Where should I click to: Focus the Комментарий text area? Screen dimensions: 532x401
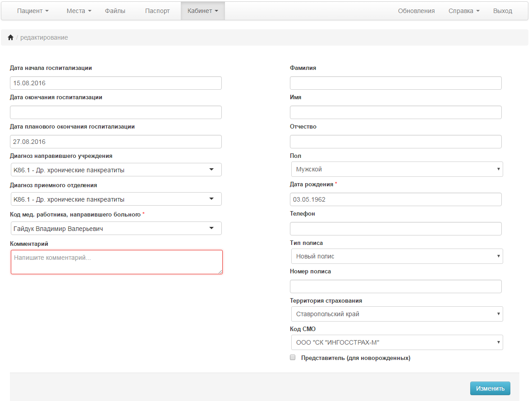point(117,262)
